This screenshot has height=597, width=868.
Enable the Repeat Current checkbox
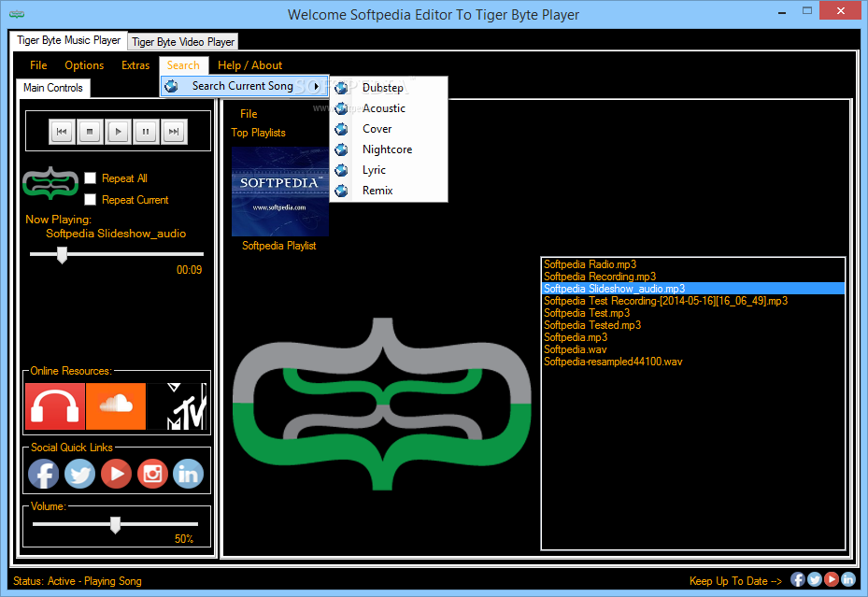[91, 199]
